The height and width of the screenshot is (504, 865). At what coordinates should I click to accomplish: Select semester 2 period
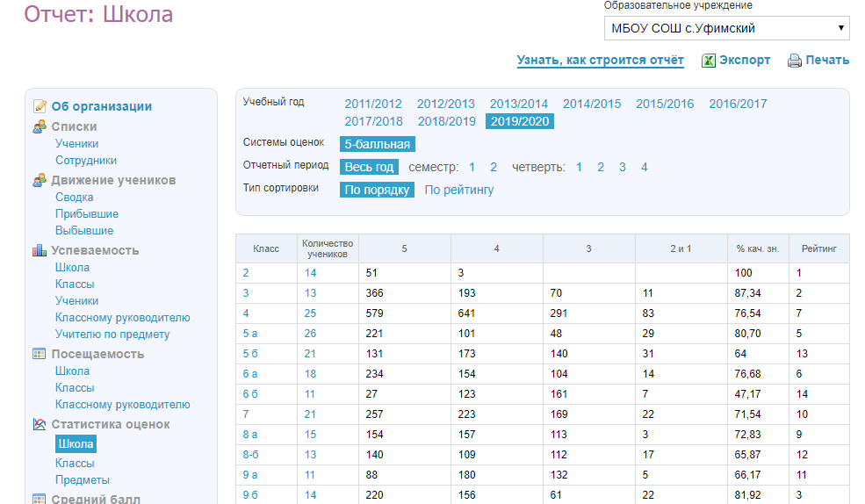tap(494, 167)
